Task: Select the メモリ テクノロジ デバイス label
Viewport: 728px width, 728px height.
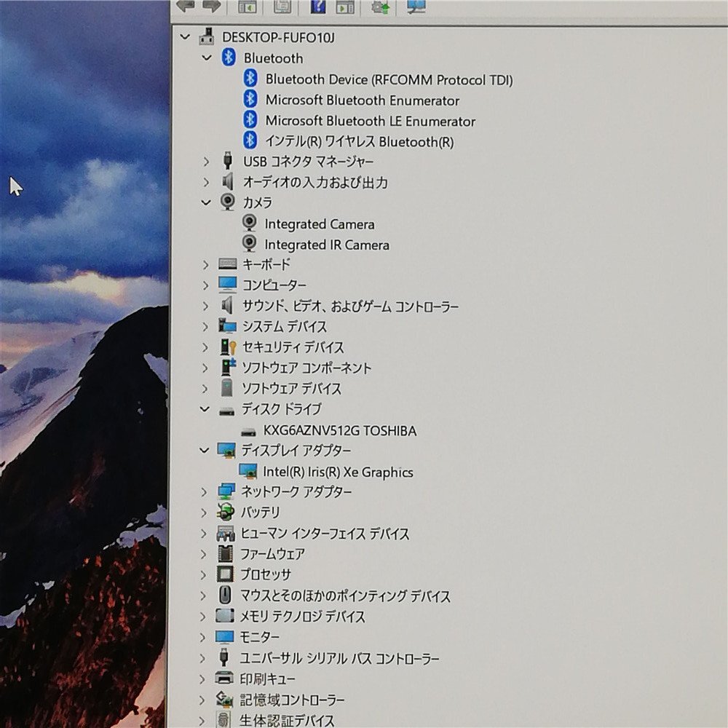Action: (x=302, y=617)
